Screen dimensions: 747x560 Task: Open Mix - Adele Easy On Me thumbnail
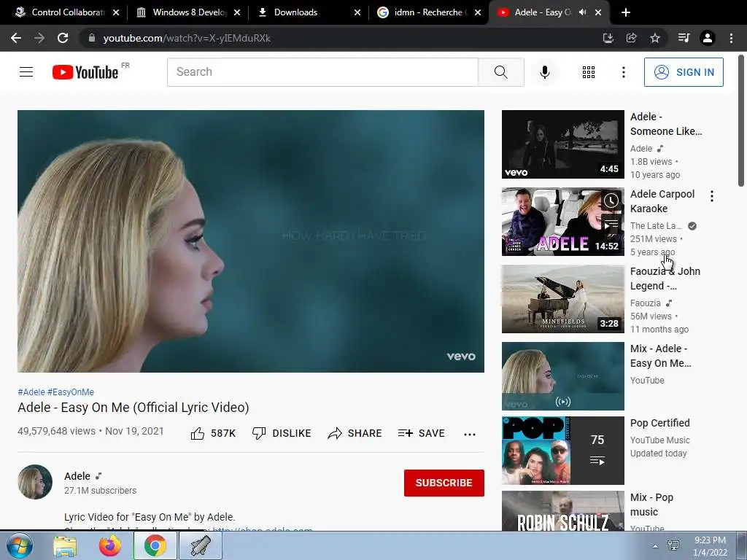click(562, 376)
